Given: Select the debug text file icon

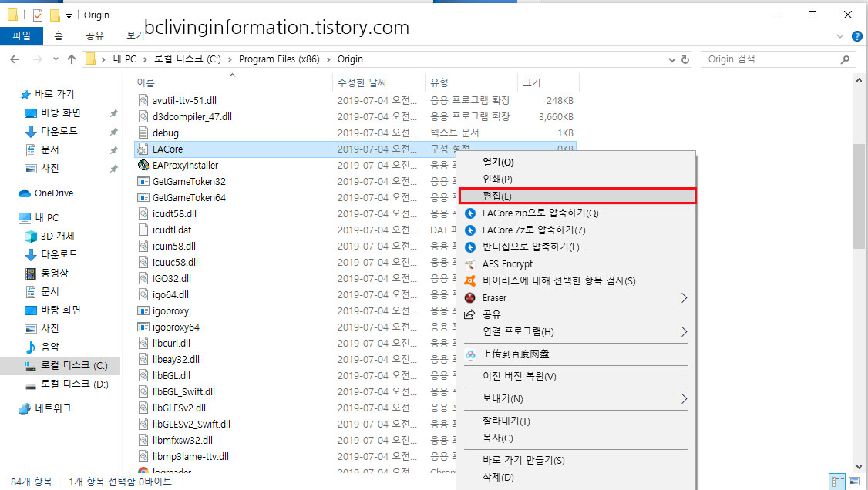Looking at the screenshot, I should [x=143, y=133].
